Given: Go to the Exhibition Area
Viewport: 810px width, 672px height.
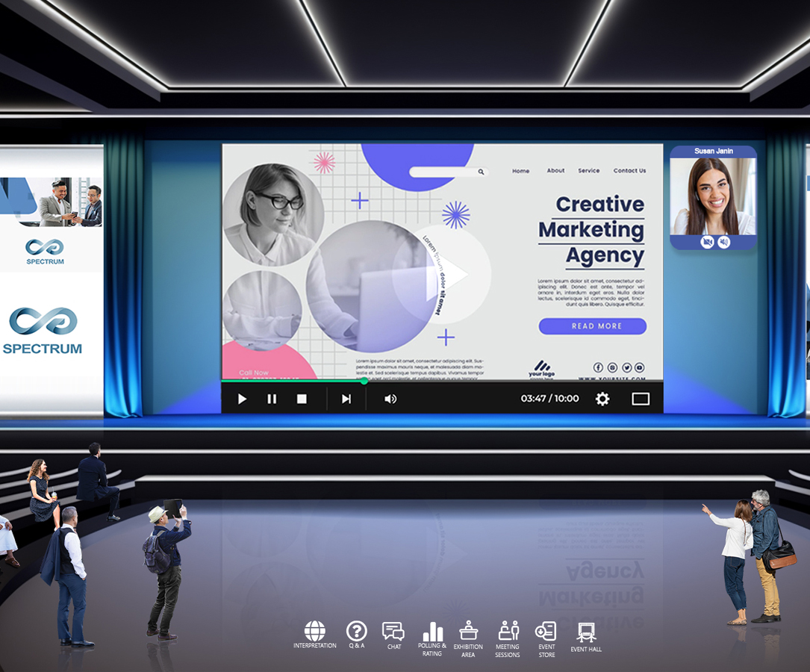Looking at the screenshot, I should point(468,632).
